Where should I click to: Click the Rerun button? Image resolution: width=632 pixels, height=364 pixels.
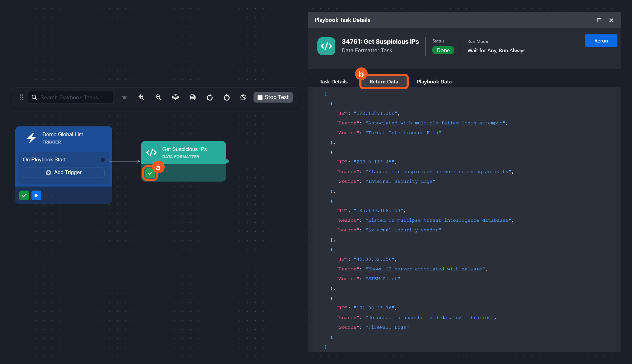[601, 41]
